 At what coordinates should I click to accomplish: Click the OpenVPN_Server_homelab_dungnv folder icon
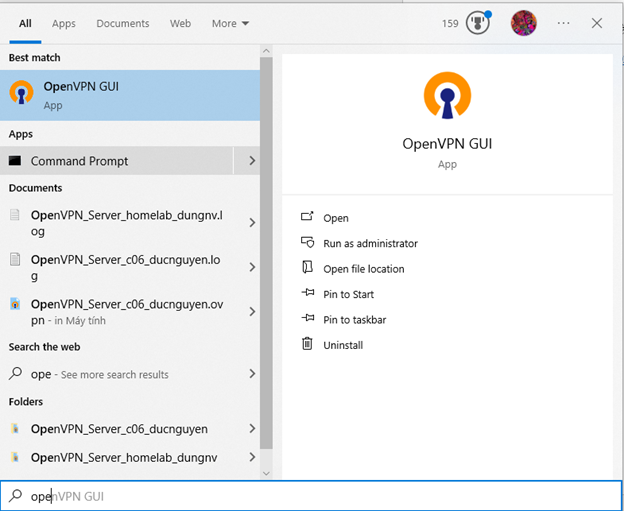(15, 457)
